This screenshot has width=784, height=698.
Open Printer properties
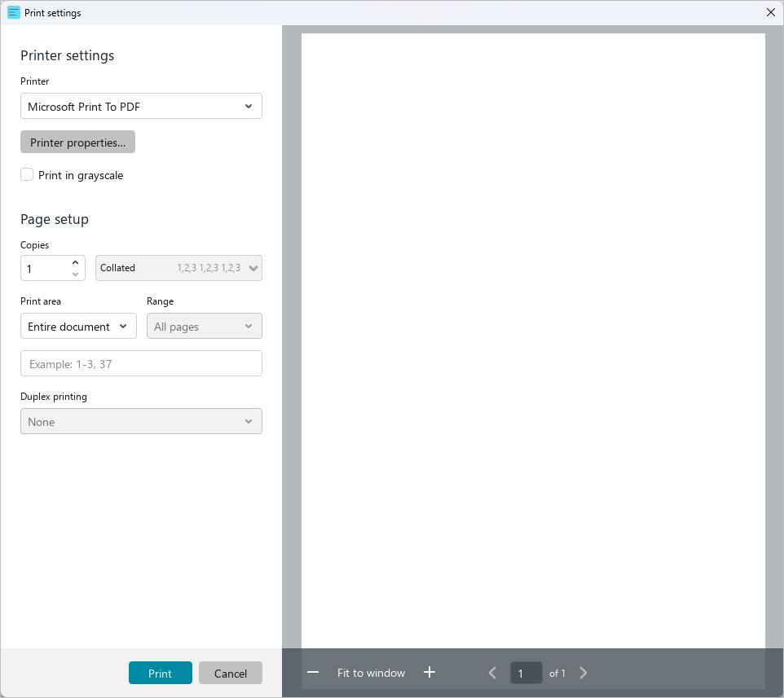(x=77, y=142)
